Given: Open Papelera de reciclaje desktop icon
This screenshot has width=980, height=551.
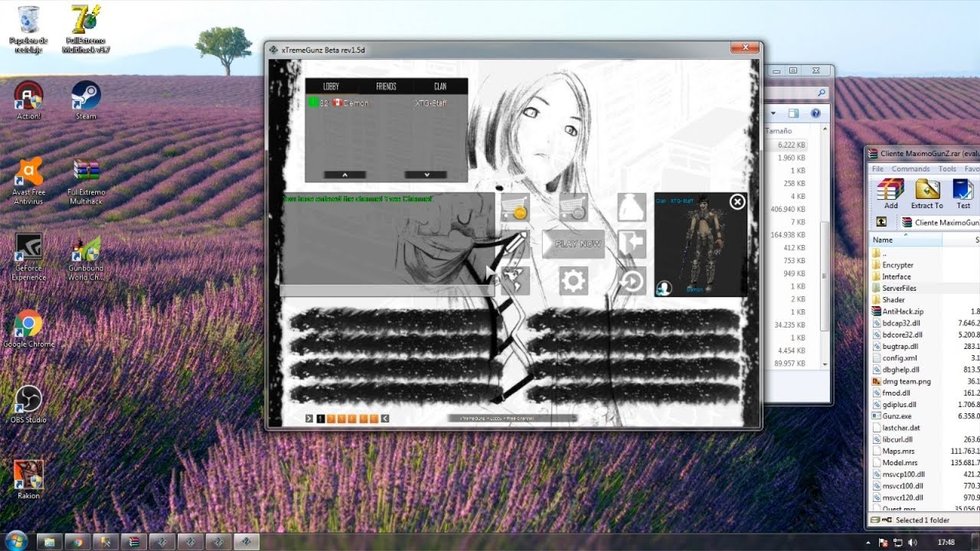Looking at the screenshot, I should (28, 29).
